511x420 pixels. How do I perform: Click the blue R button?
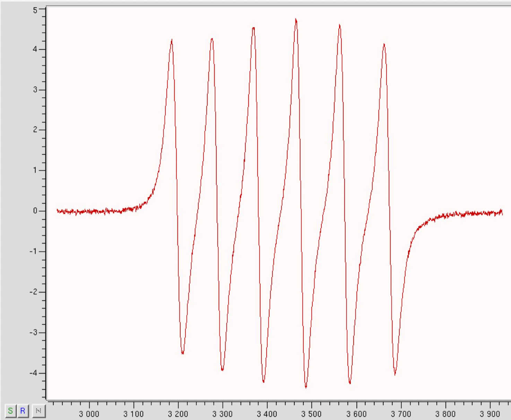pyautogui.click(x=23, y=411)
